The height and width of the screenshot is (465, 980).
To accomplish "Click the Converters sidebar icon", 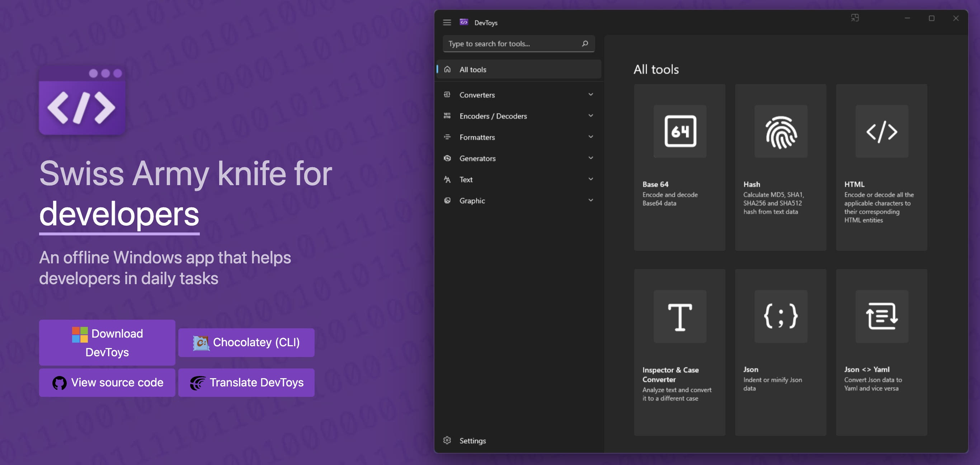I will 447,94.
